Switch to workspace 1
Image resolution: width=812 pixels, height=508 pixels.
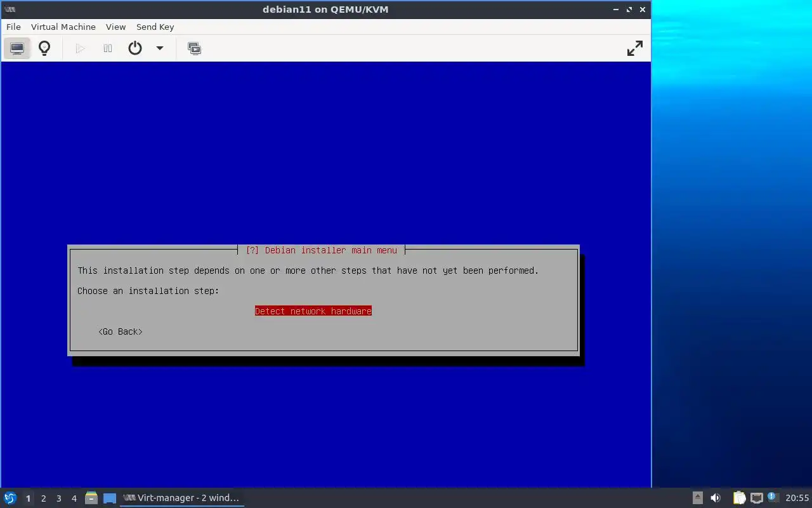(x=28, y=498)
